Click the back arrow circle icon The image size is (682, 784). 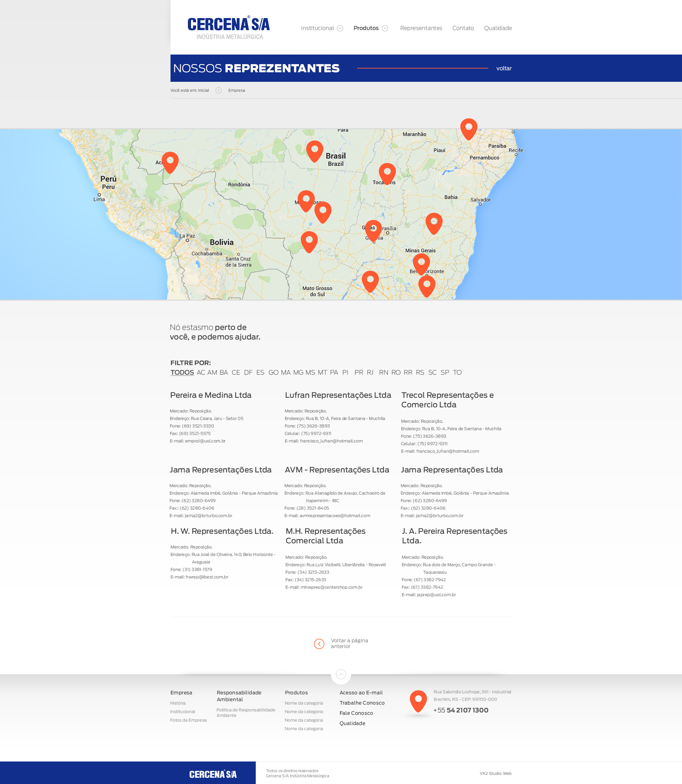pyautogui.click(x=319, y=644)
